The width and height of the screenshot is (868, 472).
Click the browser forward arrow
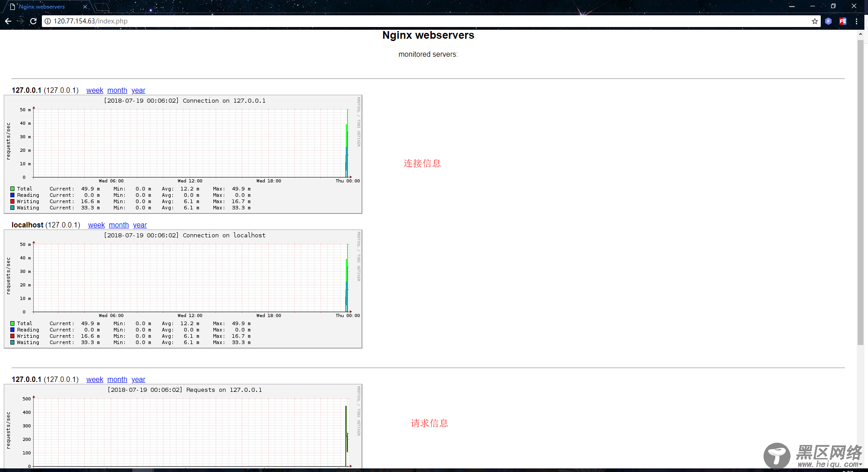[21, 21]
